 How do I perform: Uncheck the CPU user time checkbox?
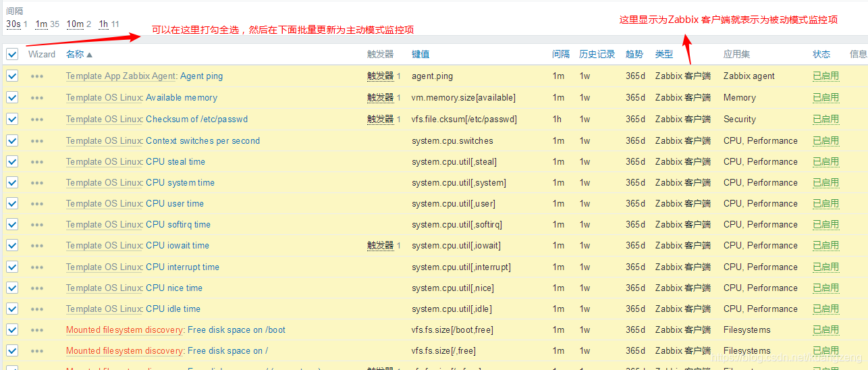pos(12,204)
